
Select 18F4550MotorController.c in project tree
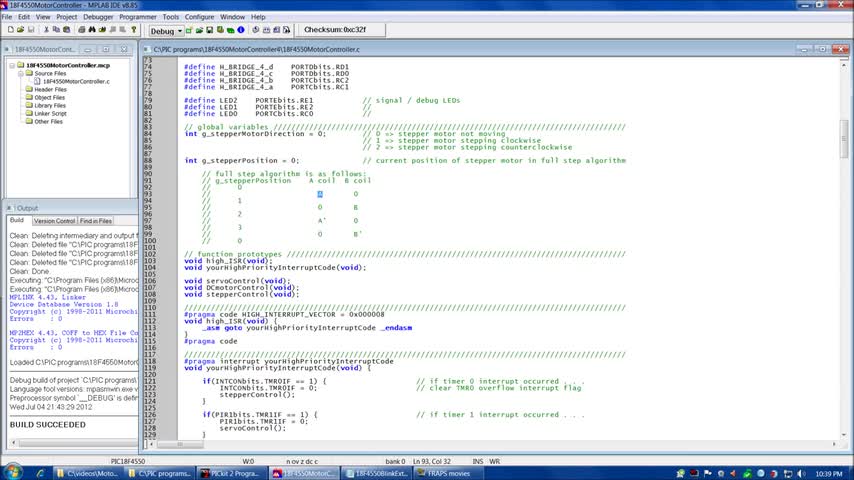pyautogui.click(x=76, y=82)
